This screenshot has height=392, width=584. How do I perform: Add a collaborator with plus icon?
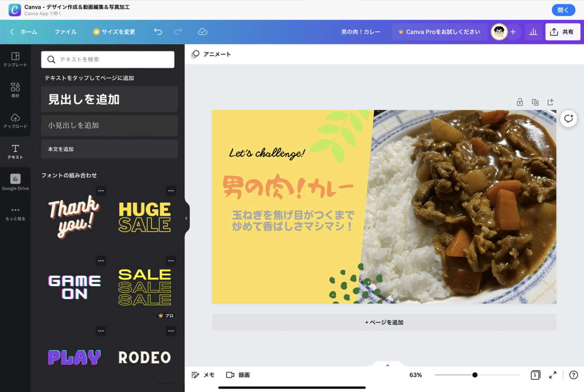[513, 32]
